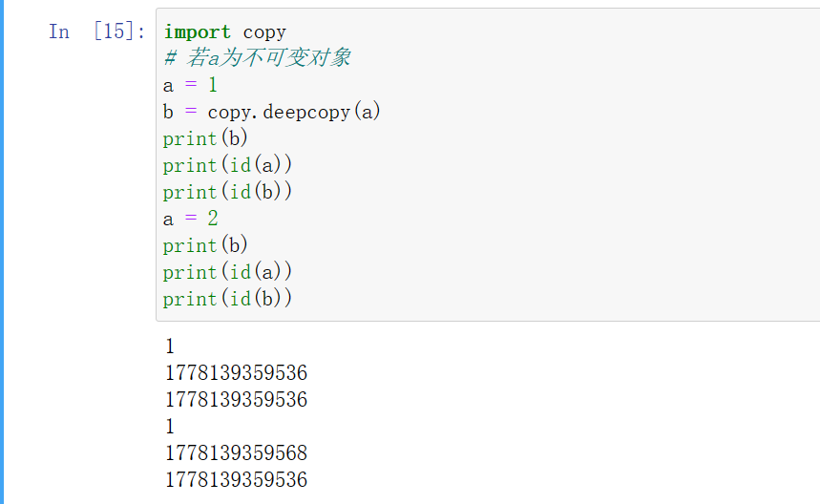The height and width of the screenshot is (504, 820).
Task: Click the last print(id(b)) code line
Action: pos(227,299)
